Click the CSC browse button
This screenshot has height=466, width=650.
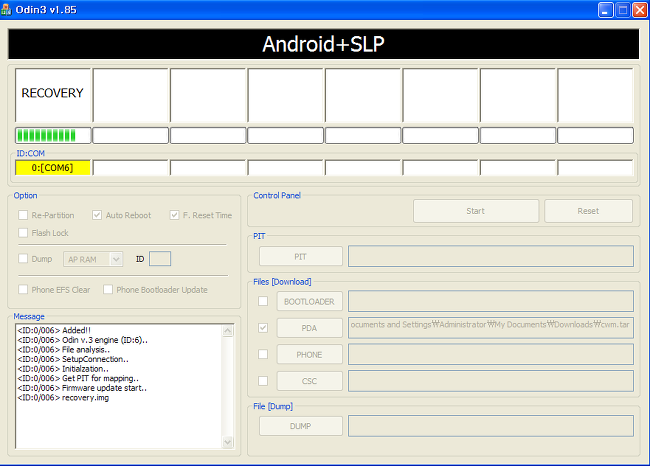tap(309, 381)
